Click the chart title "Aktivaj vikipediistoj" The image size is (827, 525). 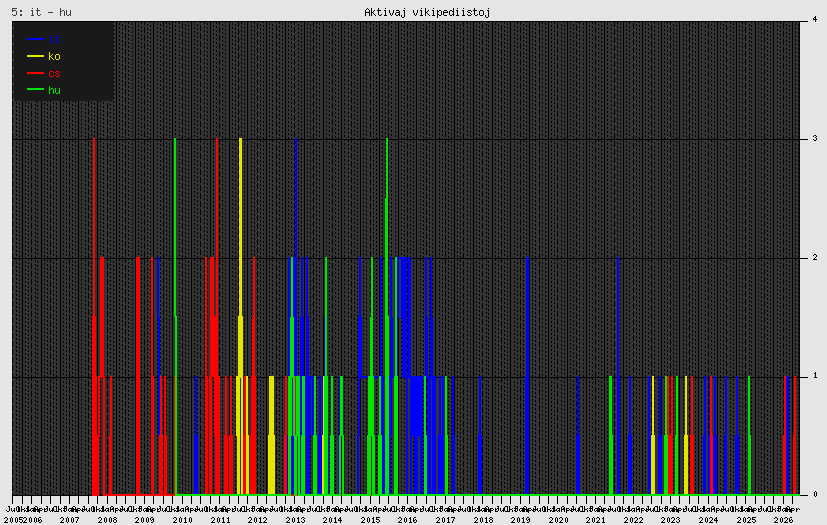pyautogui.click(x=427, y=12)
